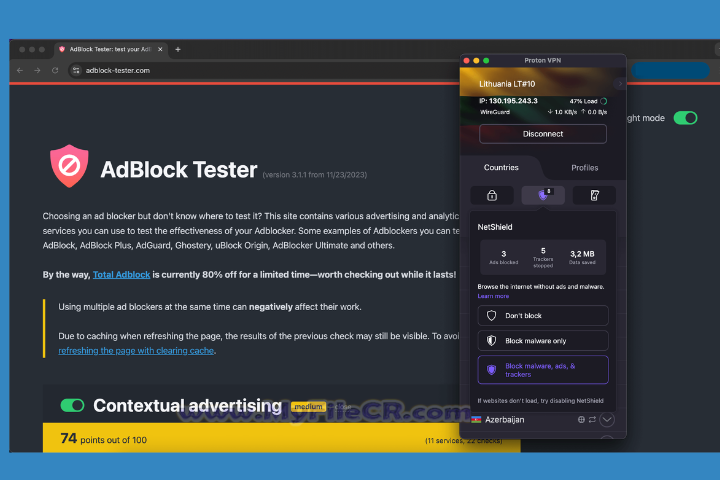Disconnect from the VPN server
The width and height of the screenshot is (720, 480).
pyautogui.click(x=543, y=134)
